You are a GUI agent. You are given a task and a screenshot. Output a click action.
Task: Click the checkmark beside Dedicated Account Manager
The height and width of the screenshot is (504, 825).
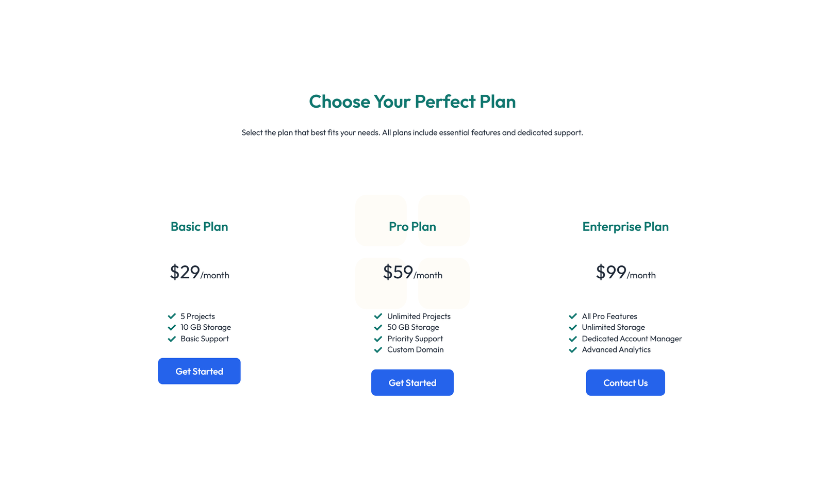point(573,339)
